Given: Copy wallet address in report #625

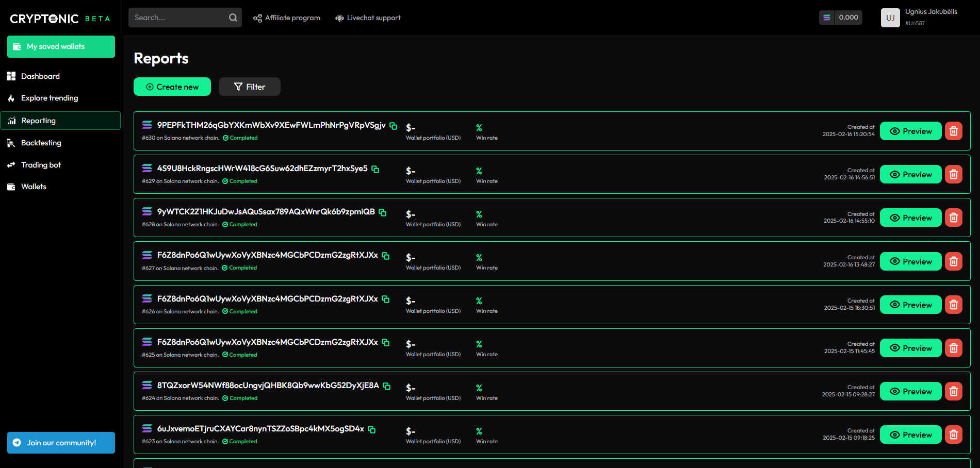Looking at the screenshot, I should (386, 342).
